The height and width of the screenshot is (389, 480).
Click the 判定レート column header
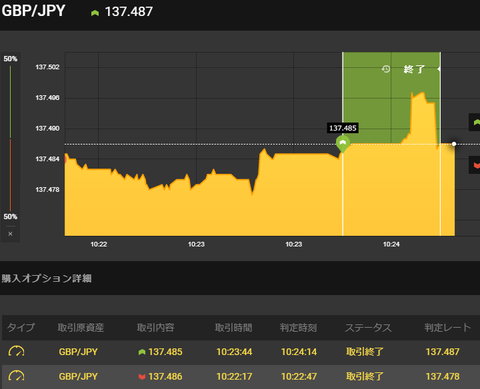(x=448, y=328)
